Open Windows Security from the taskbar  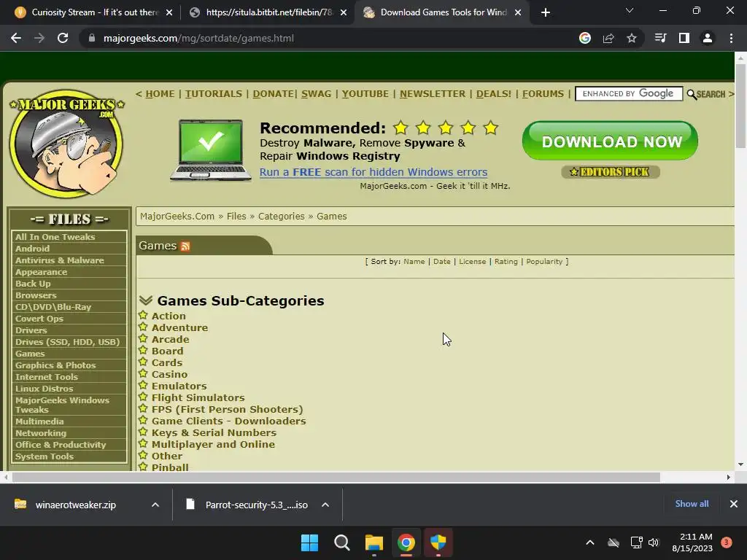click(x=438, y=542)
